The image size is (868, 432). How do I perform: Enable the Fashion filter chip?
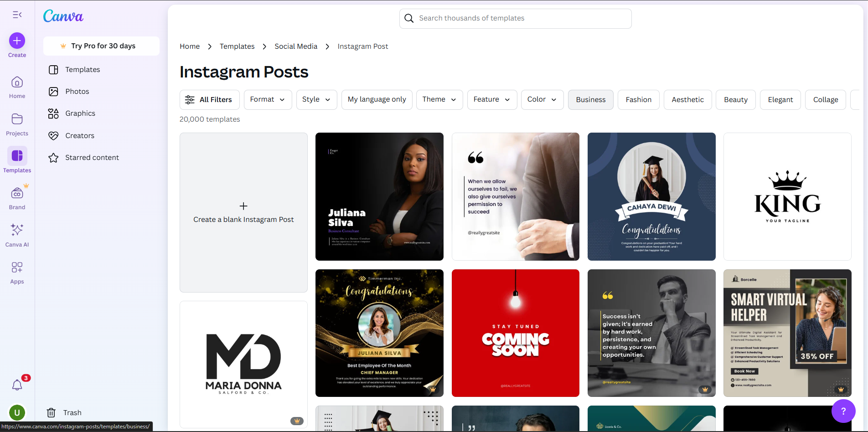click(638, 99)
